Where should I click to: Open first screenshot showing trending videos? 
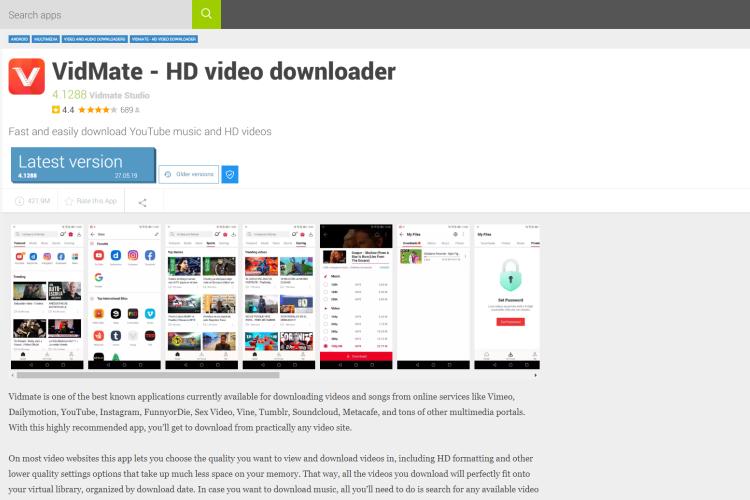coord(47,296)
